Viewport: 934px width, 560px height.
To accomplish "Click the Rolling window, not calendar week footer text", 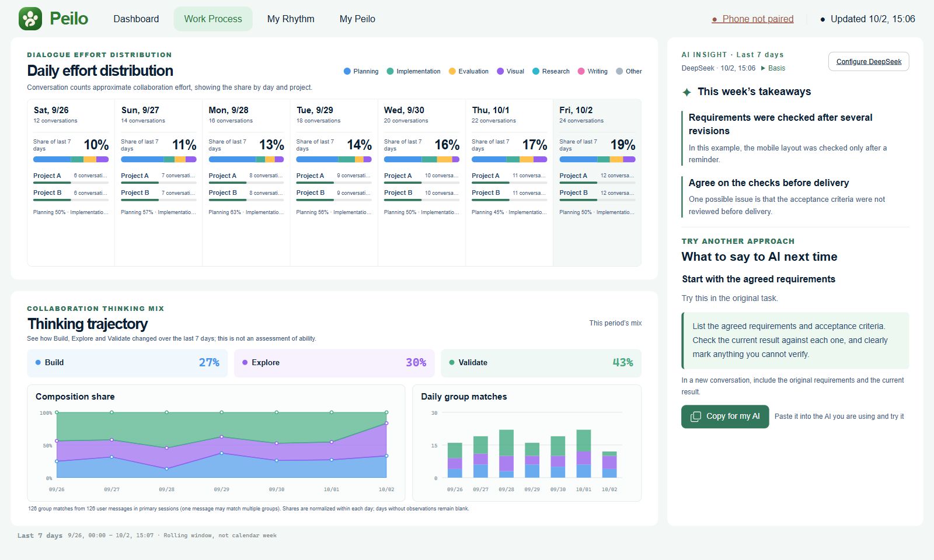I will (x=220, y=535).
